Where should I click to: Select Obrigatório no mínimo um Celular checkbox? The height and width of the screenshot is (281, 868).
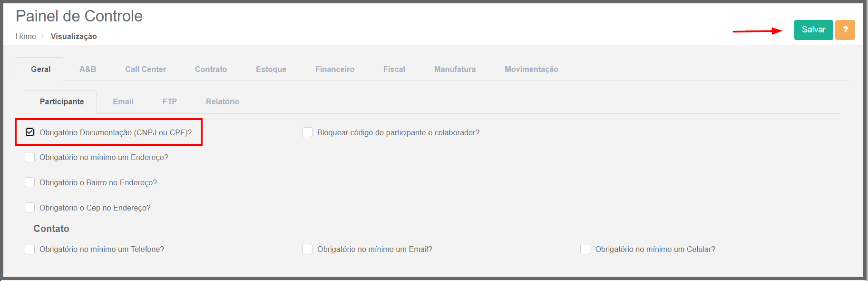(585, 249)
